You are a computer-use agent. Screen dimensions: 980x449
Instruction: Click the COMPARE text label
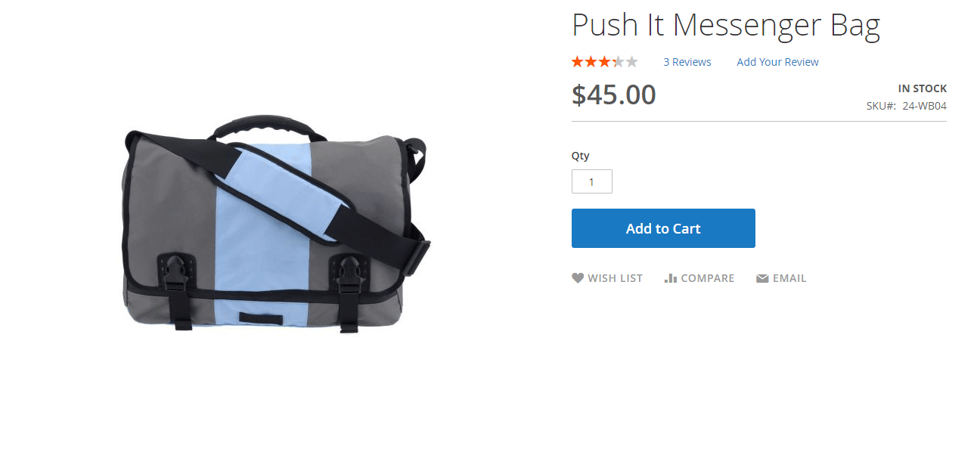(708, 278)
